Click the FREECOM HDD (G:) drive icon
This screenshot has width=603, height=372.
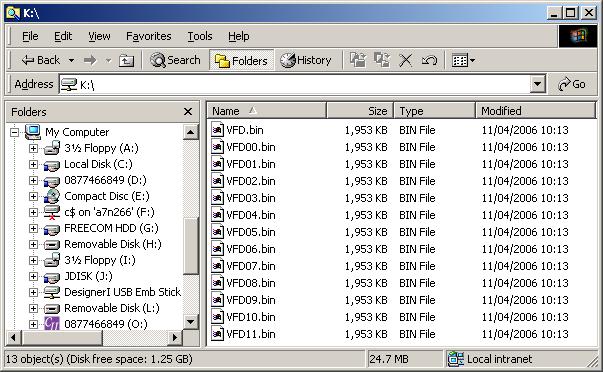tap(52, 229)
